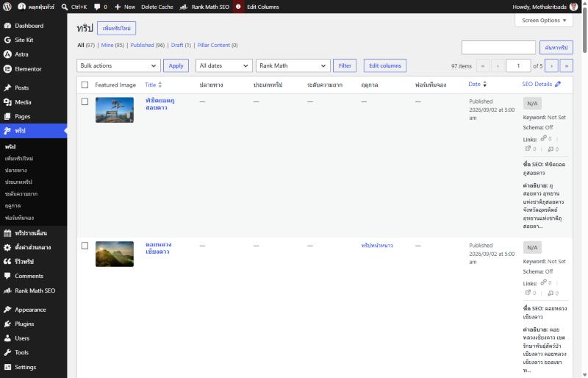Show Pillar Content (0) filter
Viewport: 588px width, 378px height.
coord(218,45)
